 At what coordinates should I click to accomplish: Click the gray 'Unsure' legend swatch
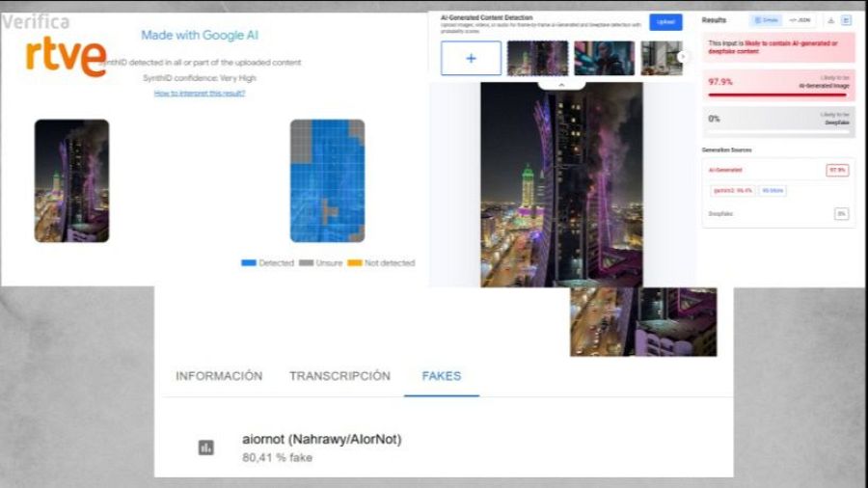point(306,263)
